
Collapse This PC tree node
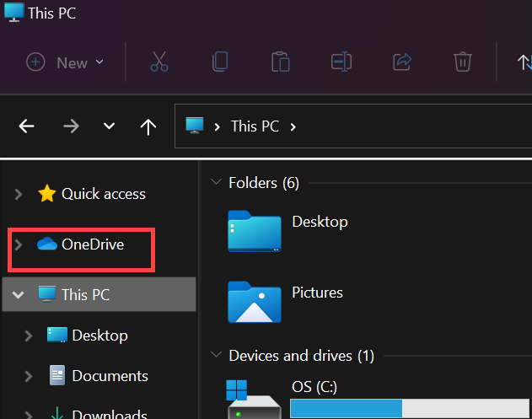[x=18, y=295]
